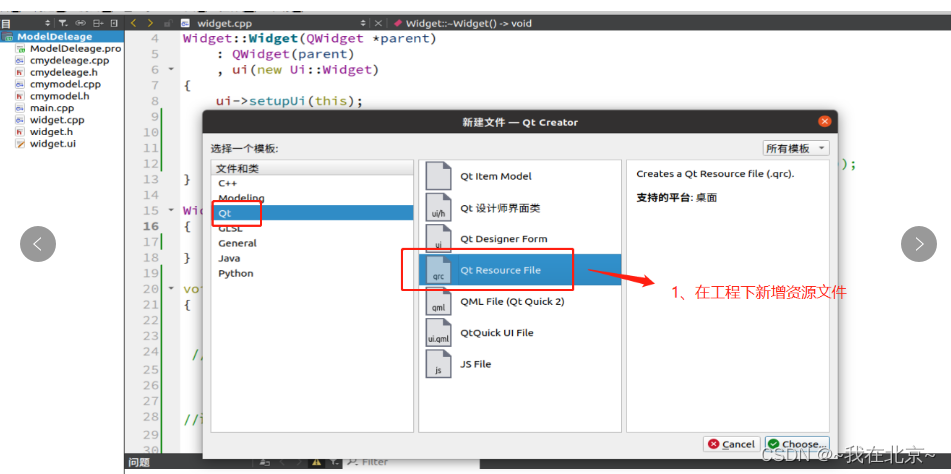Viewport: 951px width, 474px height.
Task: Click code line 8 ui->setupUi(this)
Action: click(x=289, y=101)
